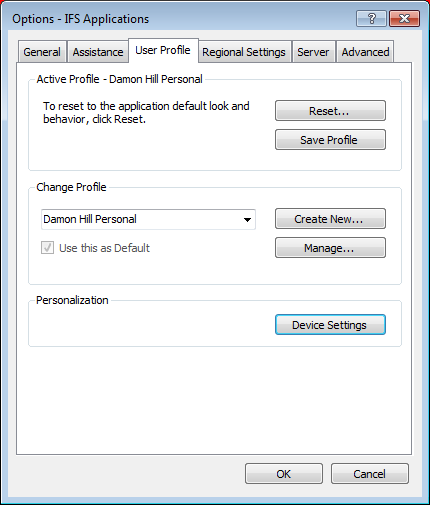Viewport: 430px width, 505px height.
Task: Click the Use this as Default label
Action: [104, 248]
